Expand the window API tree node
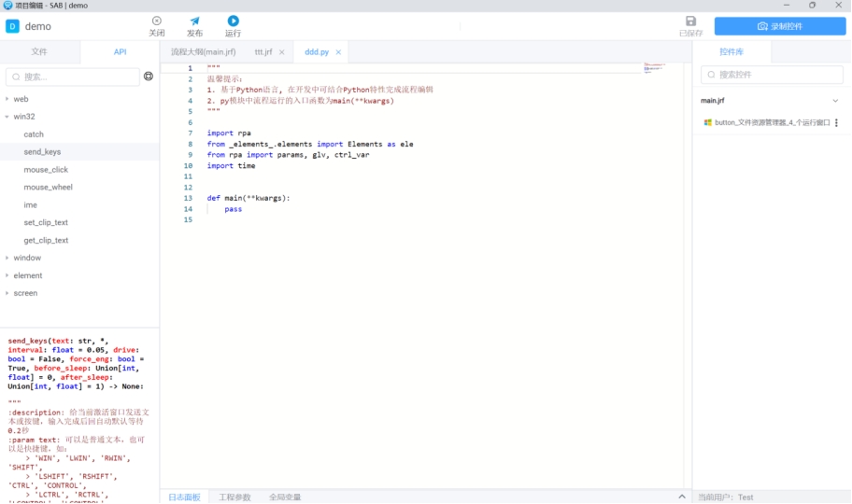852x504 pixels. point(7,258)
